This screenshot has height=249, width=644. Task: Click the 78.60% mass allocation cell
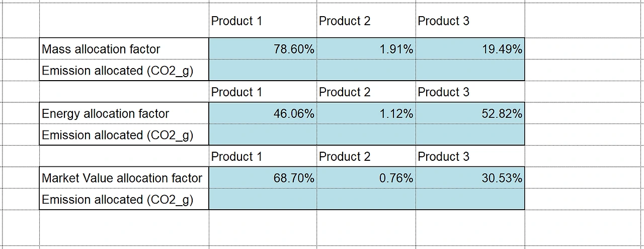pyautogui.click(x=263, y=49)
